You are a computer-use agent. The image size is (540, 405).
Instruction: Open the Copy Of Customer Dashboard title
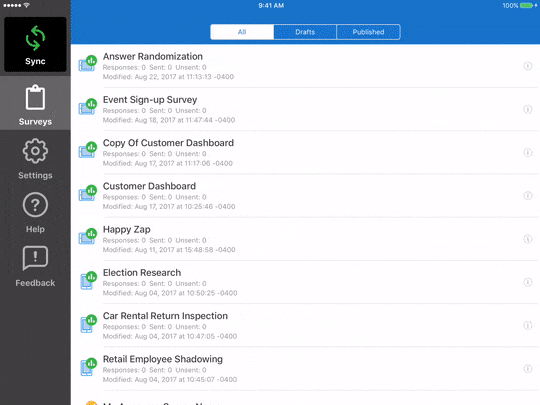point(168,143)
